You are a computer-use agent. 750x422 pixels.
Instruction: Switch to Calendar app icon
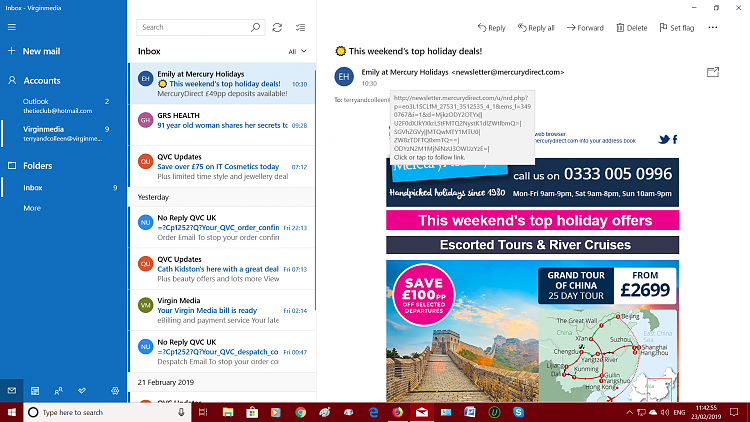point(35,391)
